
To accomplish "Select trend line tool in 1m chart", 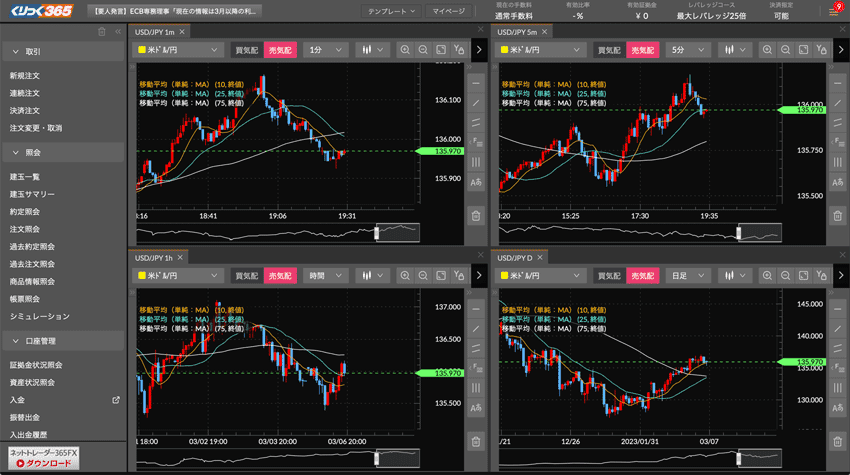I will [475, 104].
